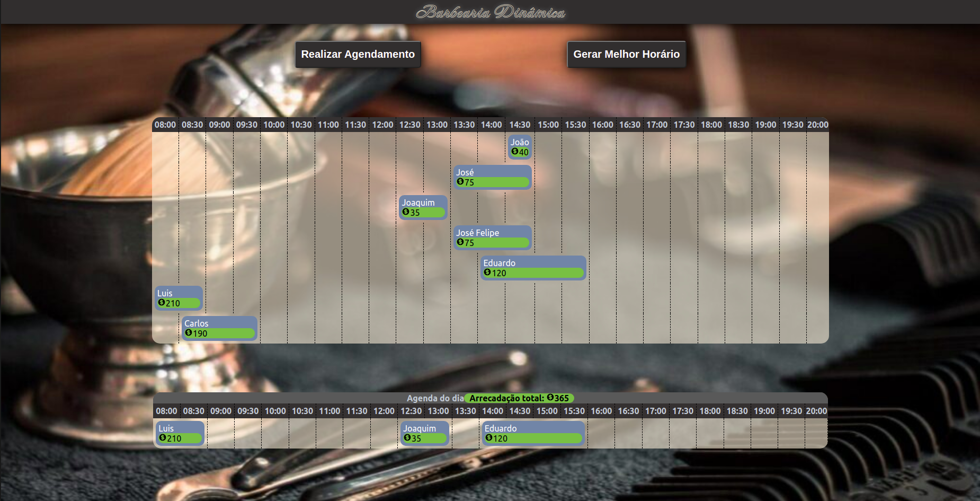Open the Barbearia Dinâmica logo title
The height and width of the screenshot is (501, 980).
(x=491, y=12)
